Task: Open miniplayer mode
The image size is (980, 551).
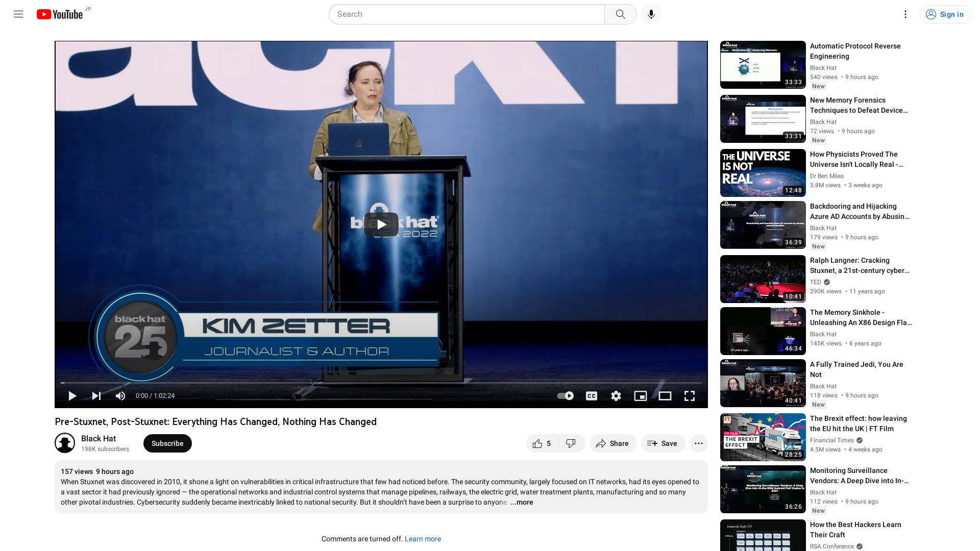Action: click(641, 396)
